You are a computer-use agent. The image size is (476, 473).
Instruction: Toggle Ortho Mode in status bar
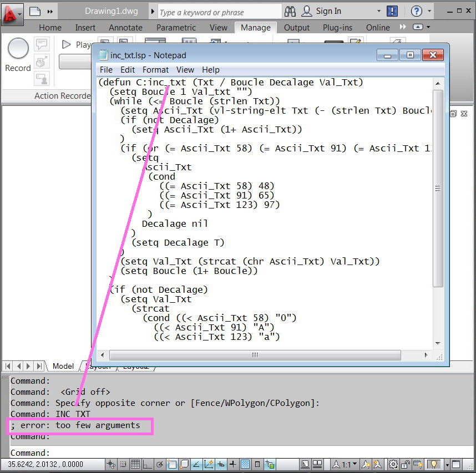point(147,465)
